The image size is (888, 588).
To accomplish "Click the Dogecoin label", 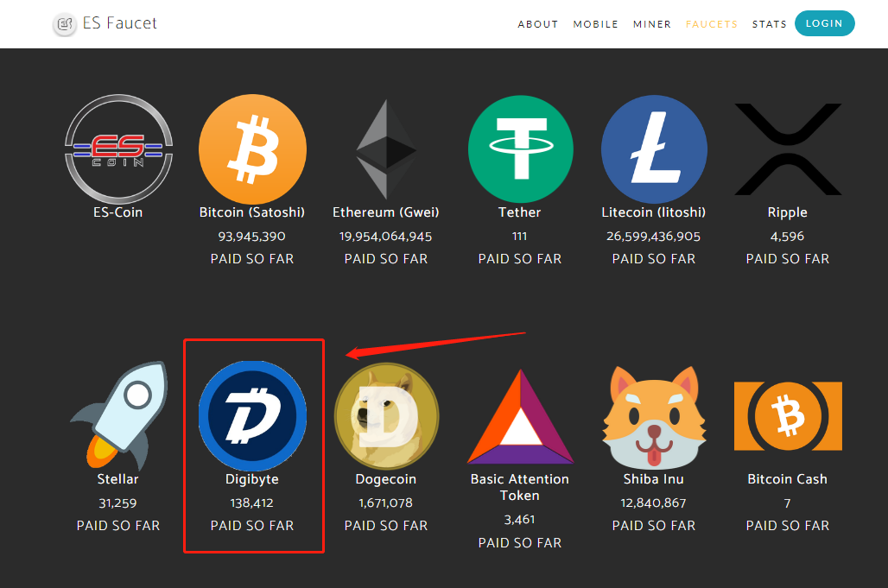I will point(385,479).
